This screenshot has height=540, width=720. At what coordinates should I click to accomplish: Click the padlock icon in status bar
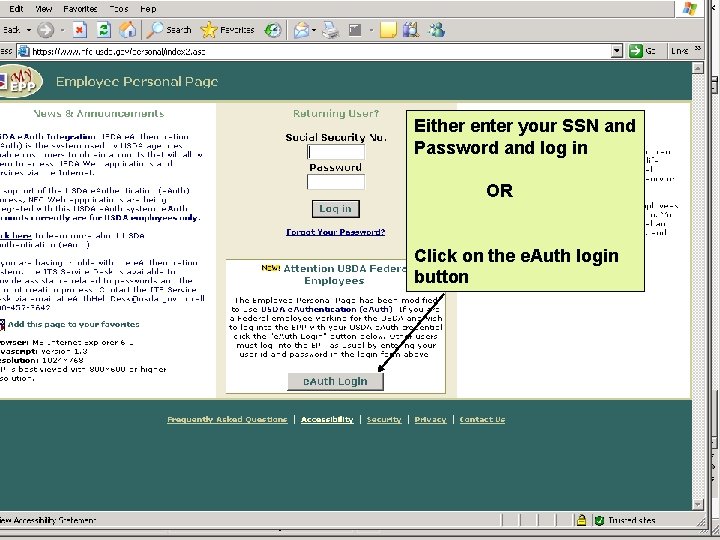pyautogui.click(x=581, y=520)
